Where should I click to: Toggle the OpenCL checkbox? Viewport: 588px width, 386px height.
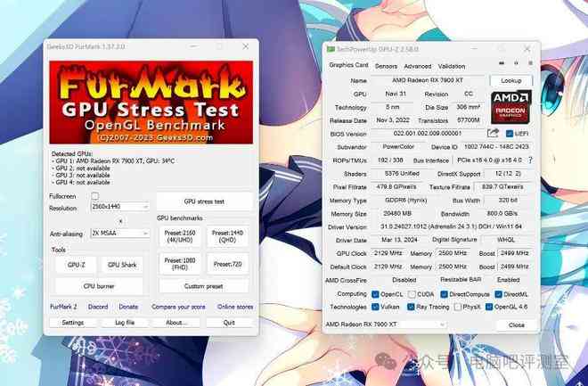[375, 294]
